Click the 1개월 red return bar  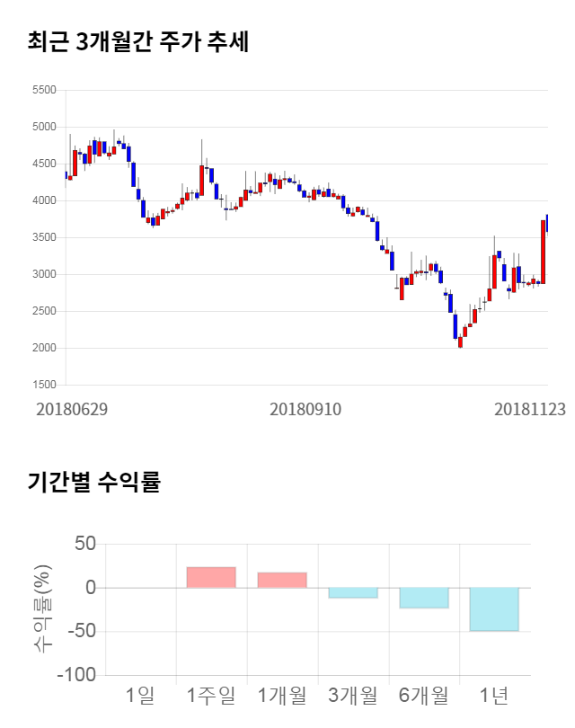pos(282,580)
